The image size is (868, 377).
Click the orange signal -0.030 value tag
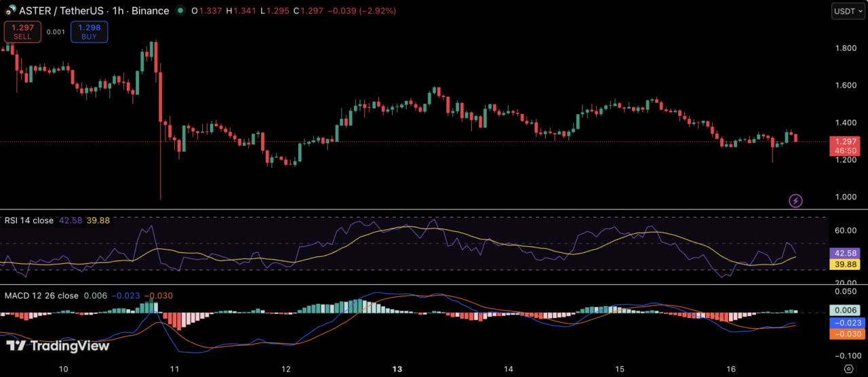(844, 334)
